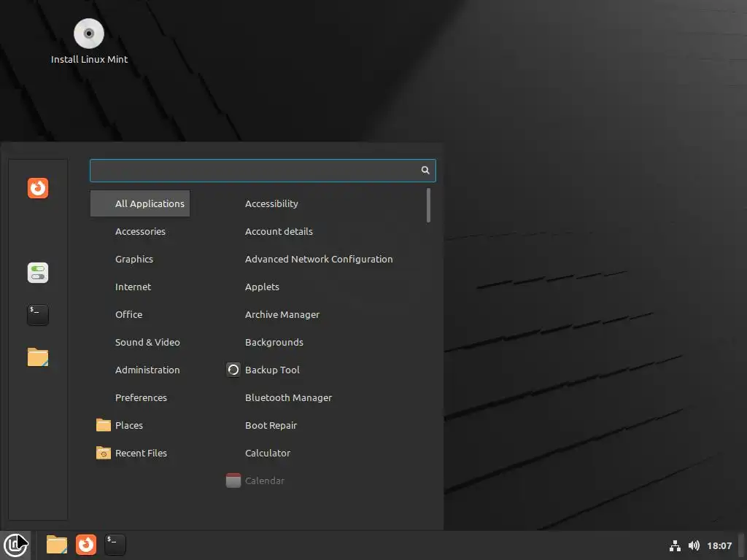Select the Accessories category
Image resolution: width=747 pixels, height=560 pixels.
pos(140,231)
